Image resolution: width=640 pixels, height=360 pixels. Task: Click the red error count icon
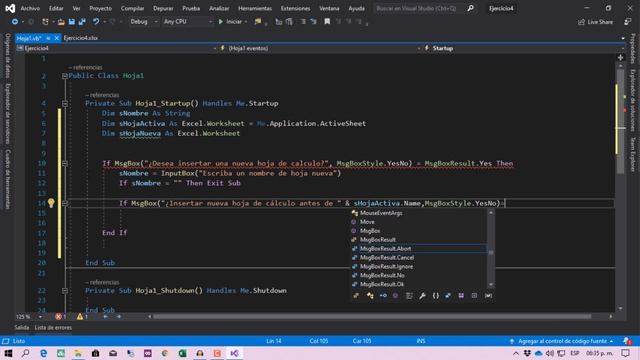point(58,317)
